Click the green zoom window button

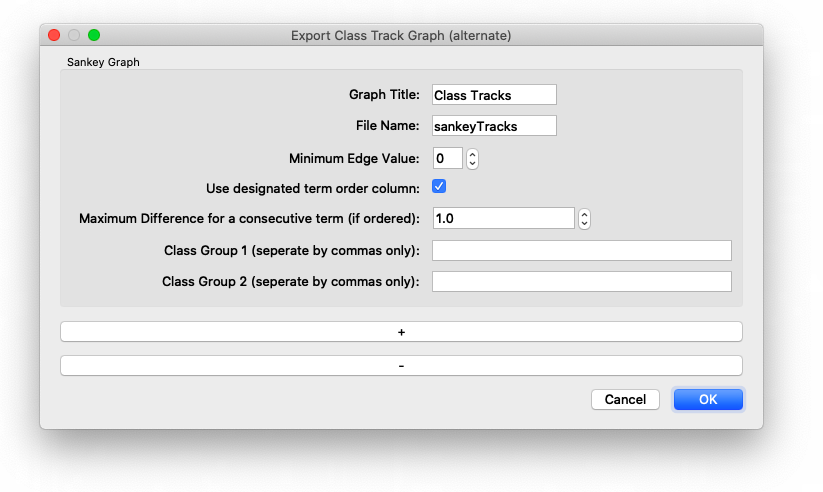[x=94, y=35]
